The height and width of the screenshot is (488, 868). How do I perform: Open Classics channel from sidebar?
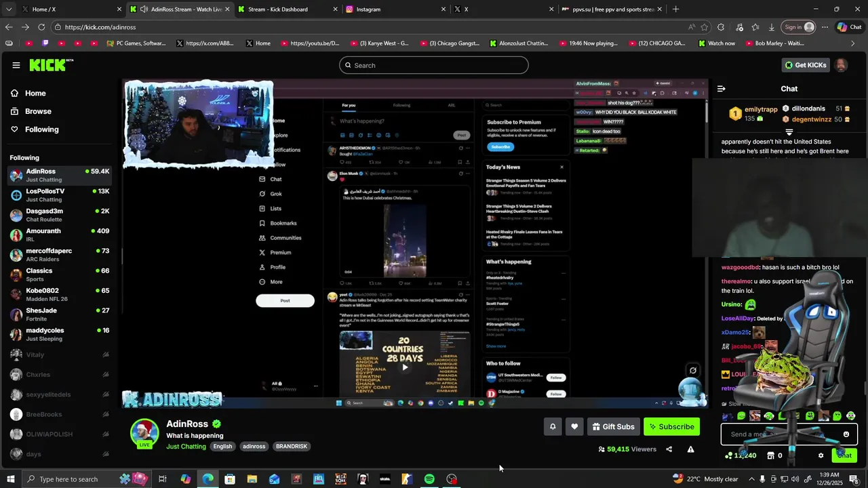(x=60, y=274)
